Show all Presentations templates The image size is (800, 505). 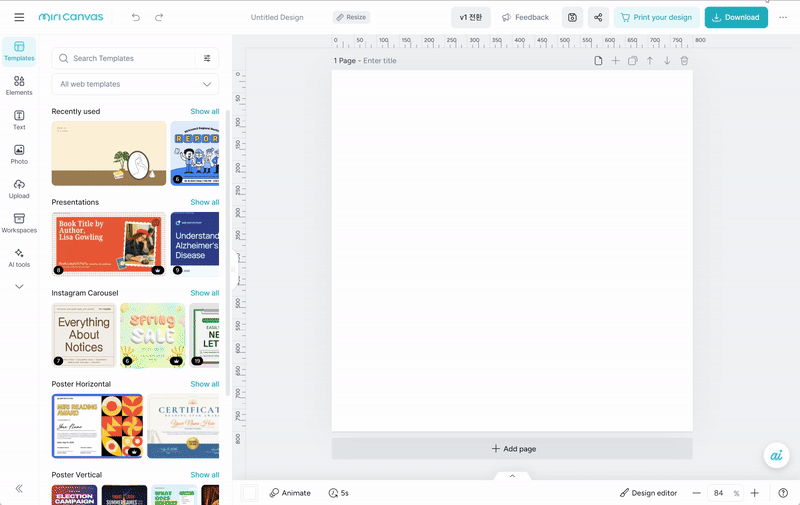pos(205,202)
